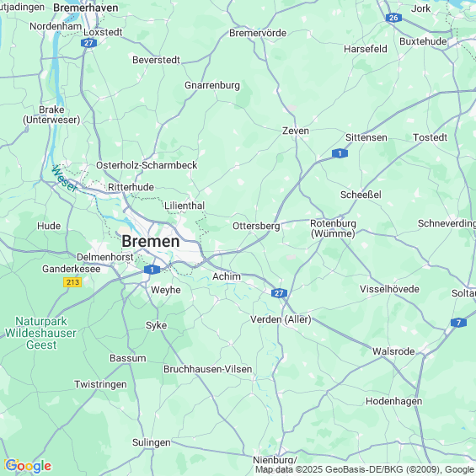The width and height of the screenshot is (476, 476).
Task: Select the Zeven town label
Action: click(296, 131)
